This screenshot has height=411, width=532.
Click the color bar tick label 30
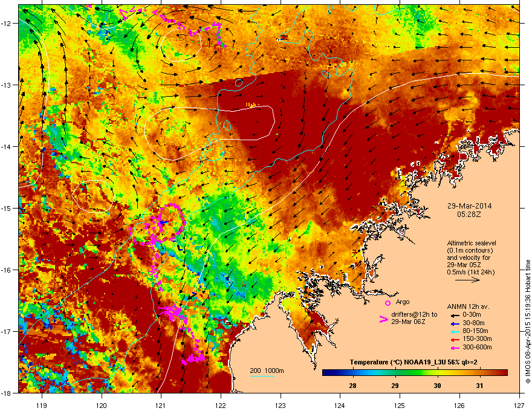[437, 386]
